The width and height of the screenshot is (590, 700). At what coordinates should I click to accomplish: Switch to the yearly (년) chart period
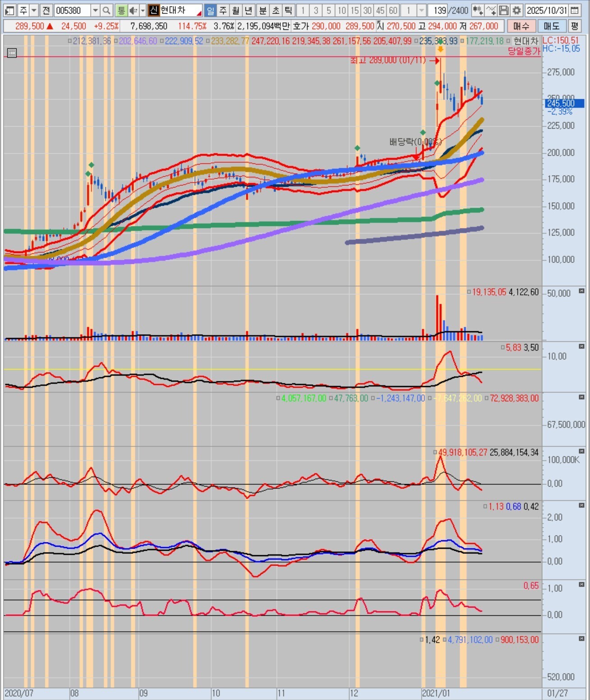pyautogui.click(x=249, y=10)
